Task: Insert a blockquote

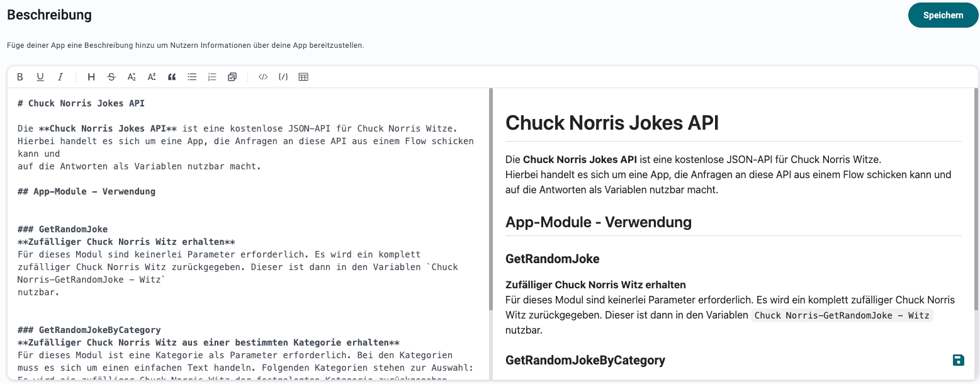Action: [x=172, y=77]
